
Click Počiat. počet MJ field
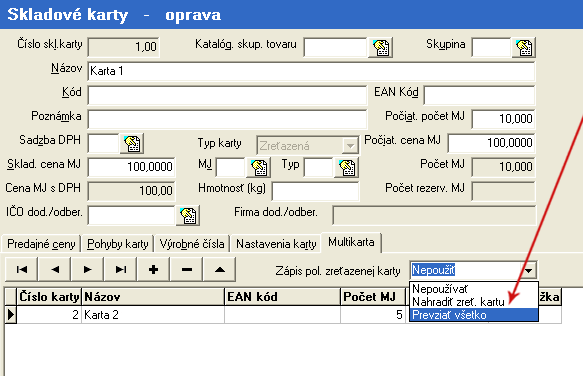coord(503,119)
